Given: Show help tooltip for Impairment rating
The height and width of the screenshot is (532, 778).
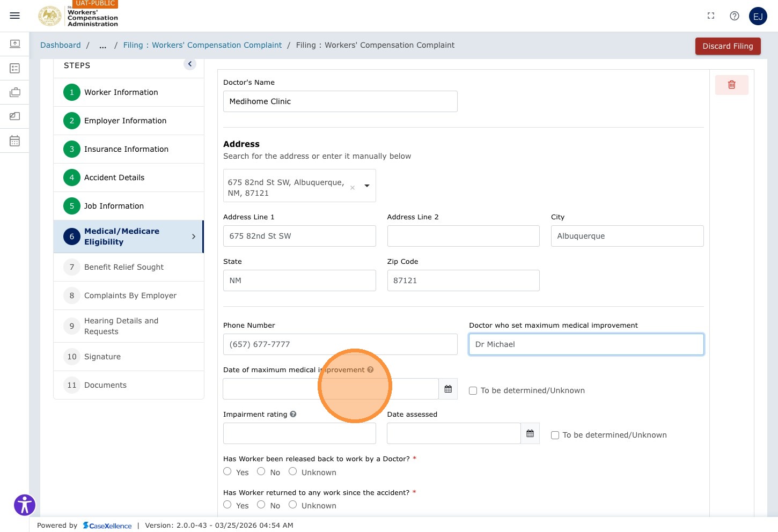Looking at the screenshot, I should (x=293, y=414).
